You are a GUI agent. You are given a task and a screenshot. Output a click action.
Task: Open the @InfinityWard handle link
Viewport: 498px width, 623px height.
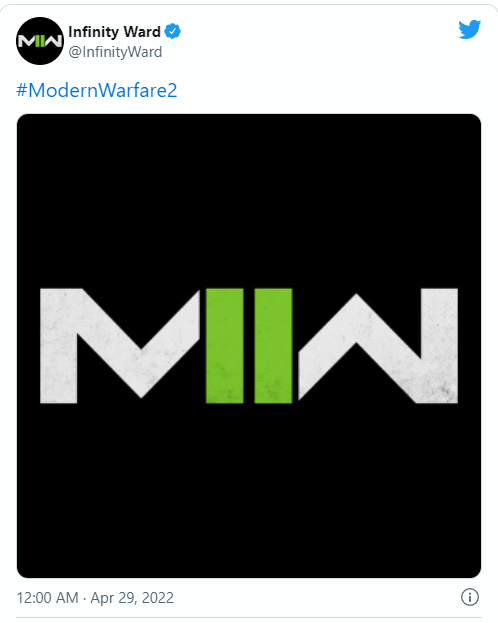click(115, 52)
